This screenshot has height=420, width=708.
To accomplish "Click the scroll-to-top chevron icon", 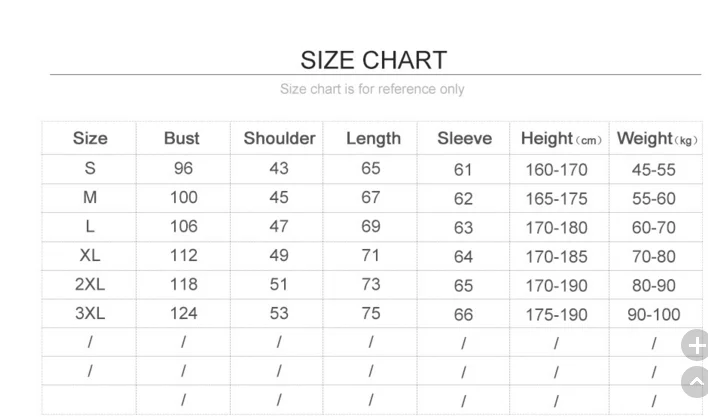I will tap(696, 382).
